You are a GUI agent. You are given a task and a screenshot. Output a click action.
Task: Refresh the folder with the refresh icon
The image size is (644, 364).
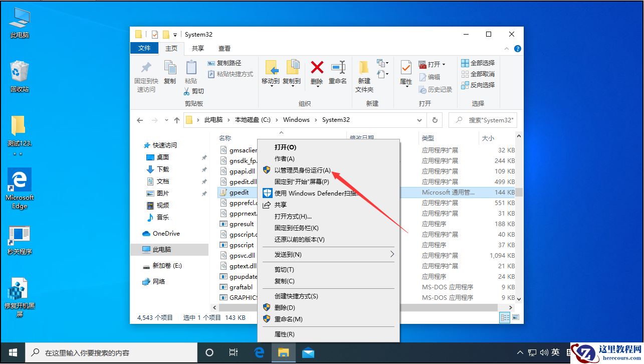435,120
